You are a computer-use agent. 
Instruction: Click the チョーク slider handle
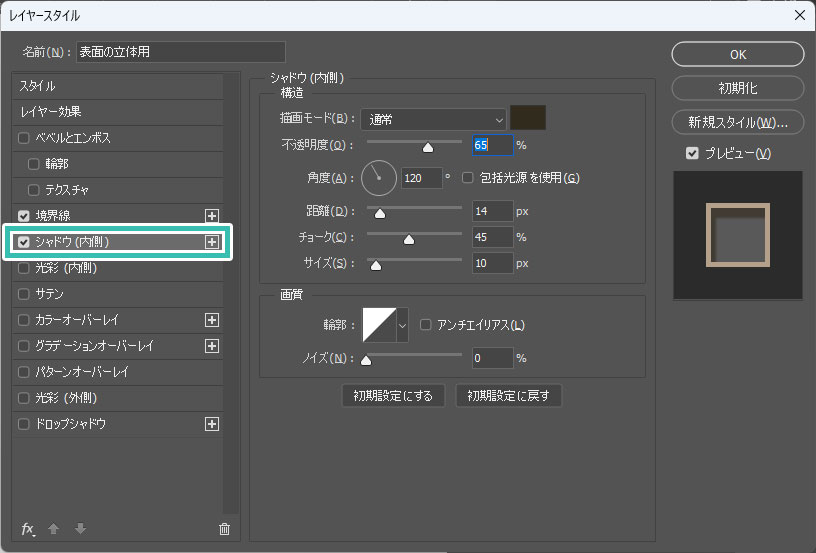point(409,239)
